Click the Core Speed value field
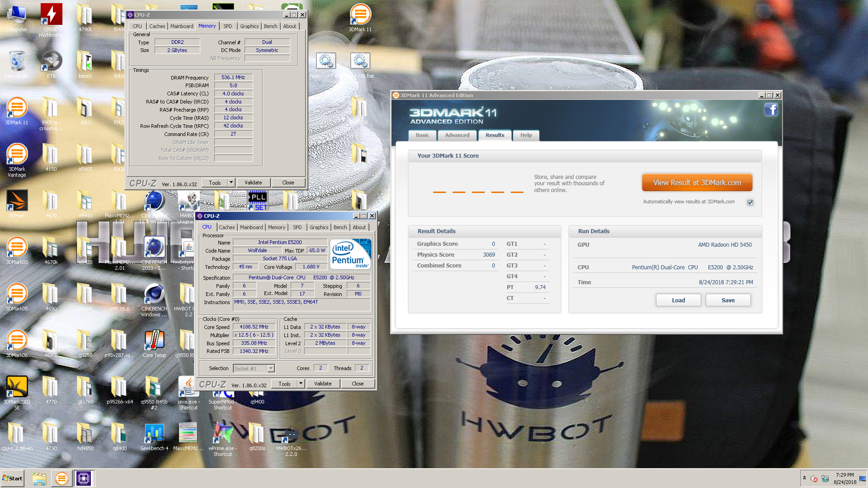Image resolution: width=868 pixels, height=488 pixels. (x=254, y=327)
